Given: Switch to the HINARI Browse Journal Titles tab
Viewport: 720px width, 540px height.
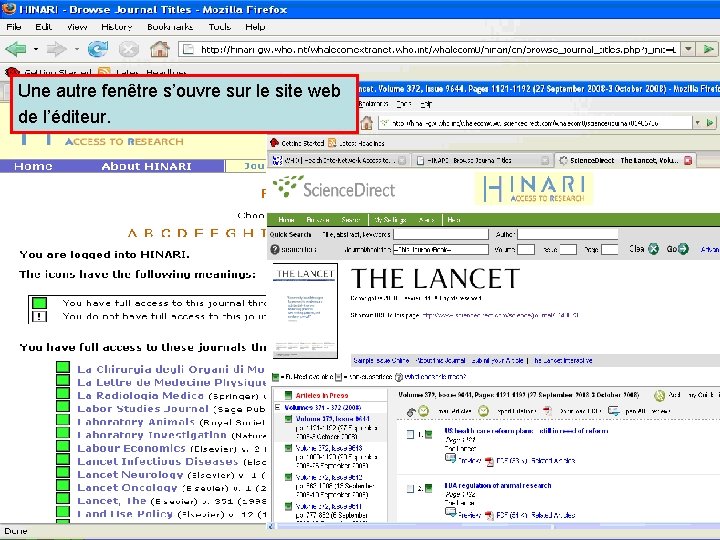Looking at the screenshot, I should (x=481, y=160).
